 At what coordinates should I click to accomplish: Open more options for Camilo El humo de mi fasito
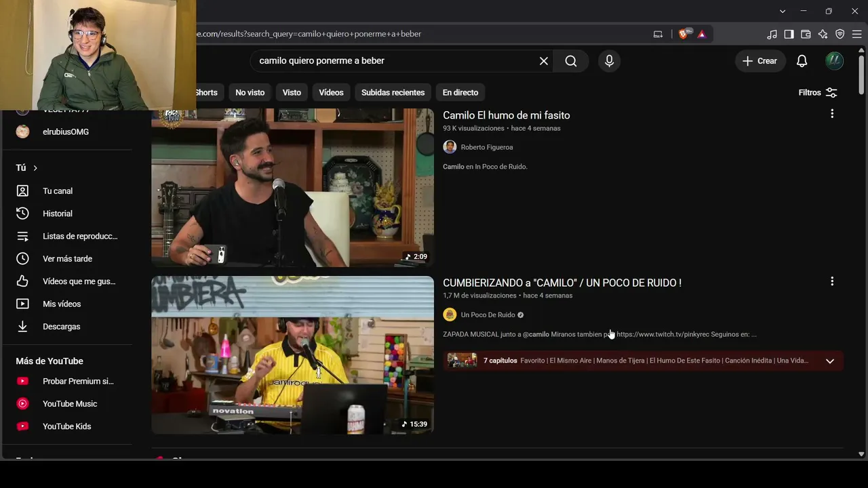(832, 114)
